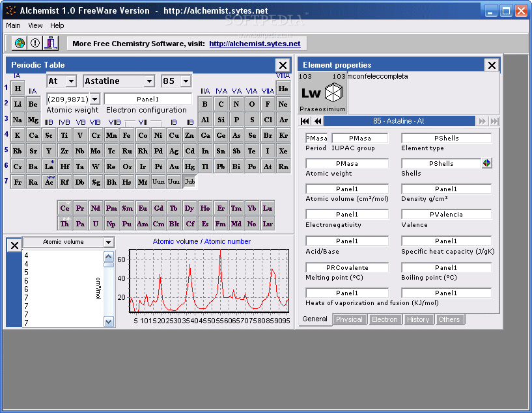Open the atomic number dropdown showing 85
Image resolution: width=532 pixels, height=413 pixels.
tap(186, 81)
